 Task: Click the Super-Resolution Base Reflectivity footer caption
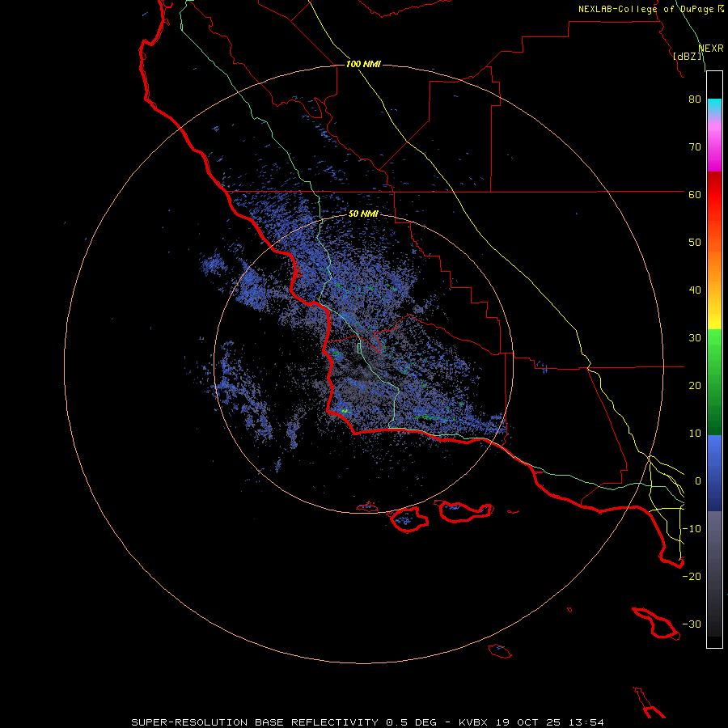[368, 722]
